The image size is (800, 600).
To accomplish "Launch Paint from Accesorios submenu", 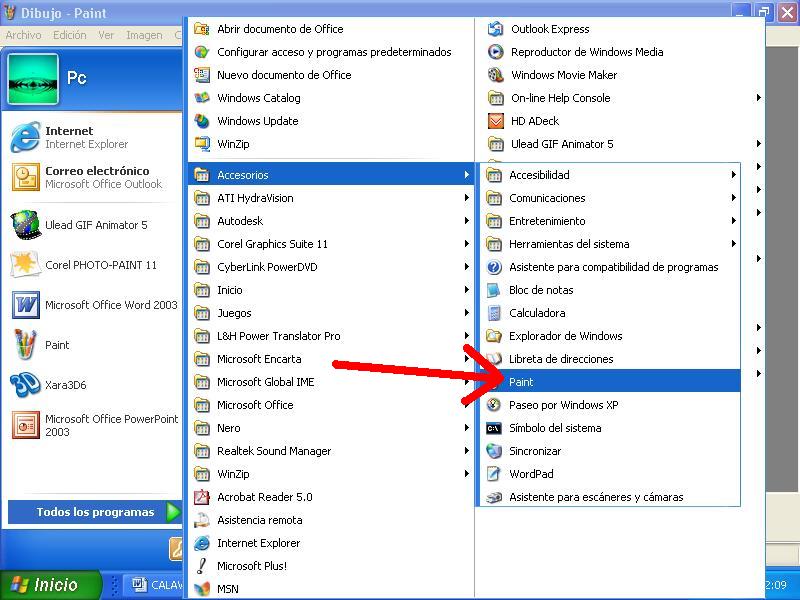I will click(x=610, y=381).
